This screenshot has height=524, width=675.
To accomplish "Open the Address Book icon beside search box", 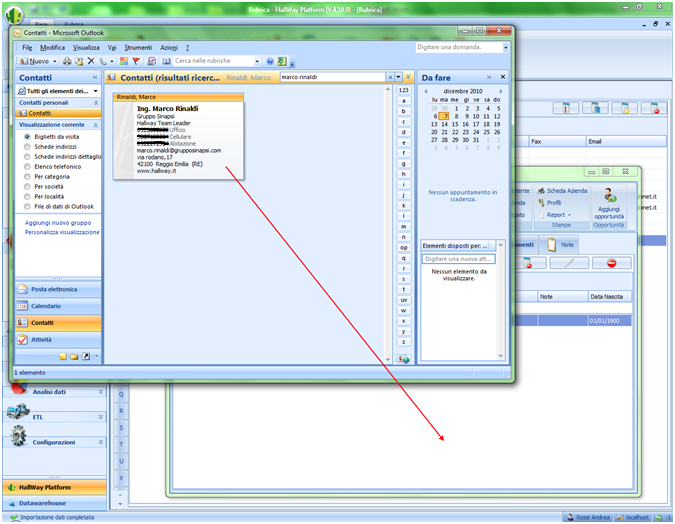I will [167, 61].
